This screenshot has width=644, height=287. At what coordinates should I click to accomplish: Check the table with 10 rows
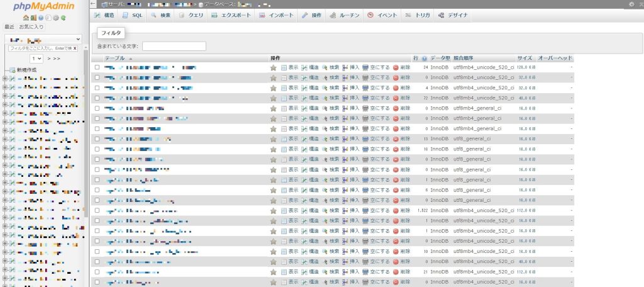(x=97, y=251)
